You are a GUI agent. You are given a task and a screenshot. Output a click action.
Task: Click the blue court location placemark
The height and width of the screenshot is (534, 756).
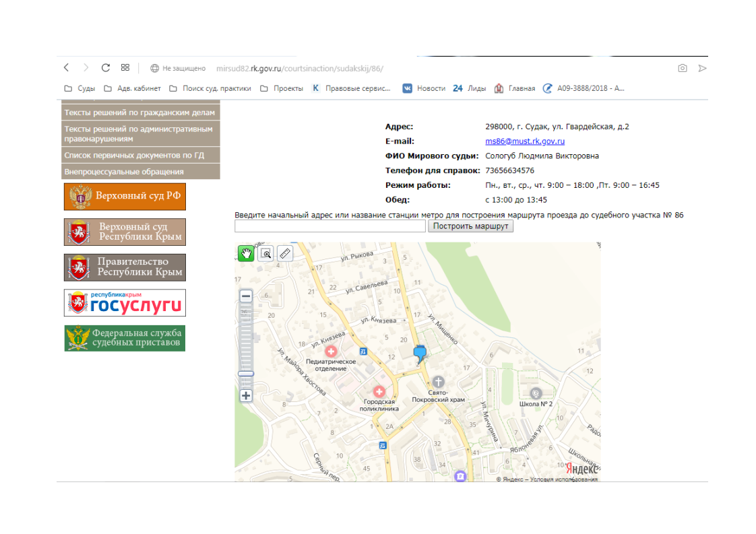pyautogui.click(x=420, y=354)
